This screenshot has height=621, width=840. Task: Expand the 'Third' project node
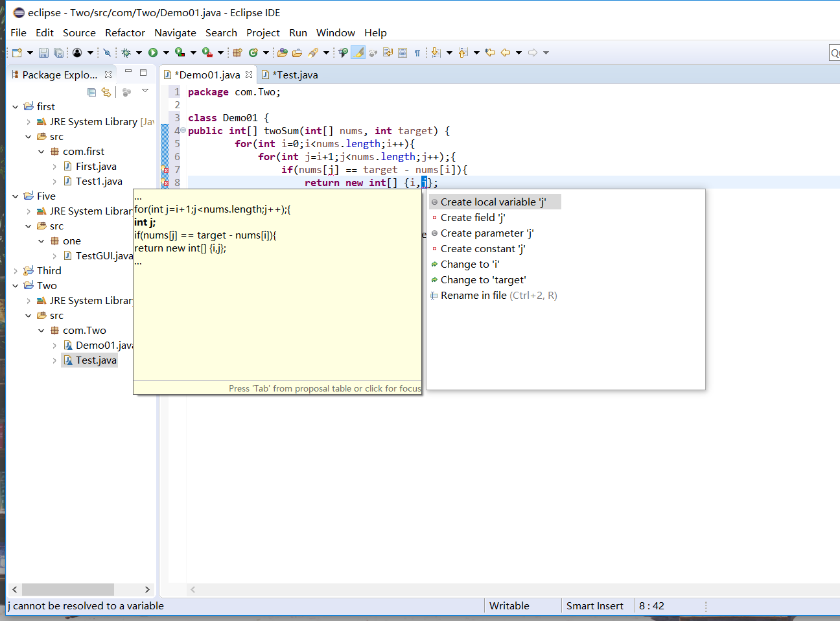click(x=16, y=271)
